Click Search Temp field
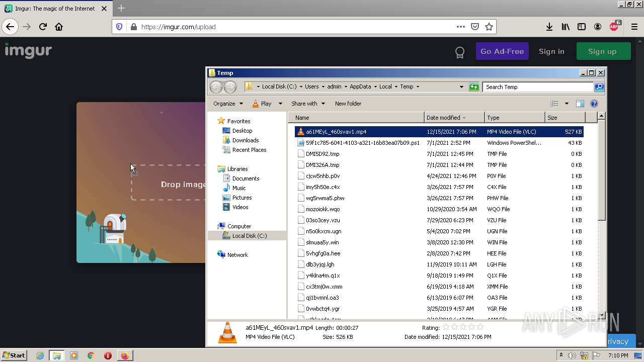The width and height of the screenshot is (644, 362). click(538, 87)
